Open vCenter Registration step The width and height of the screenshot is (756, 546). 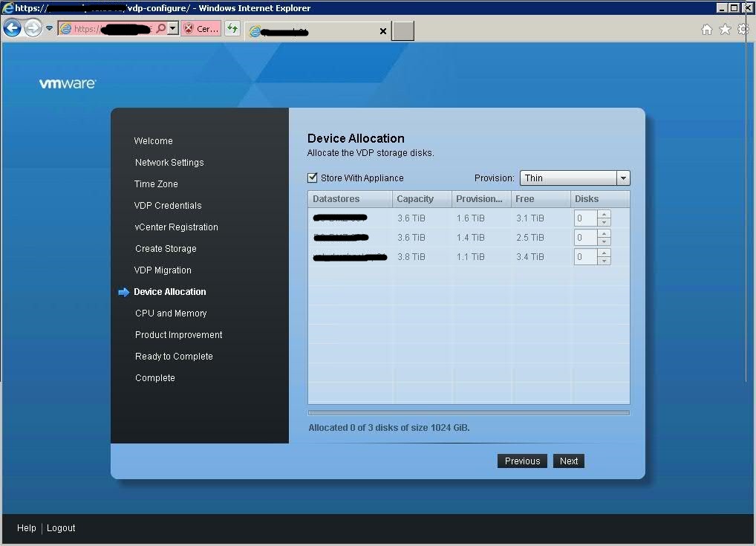pyautogui.click(x=177, y=227)
